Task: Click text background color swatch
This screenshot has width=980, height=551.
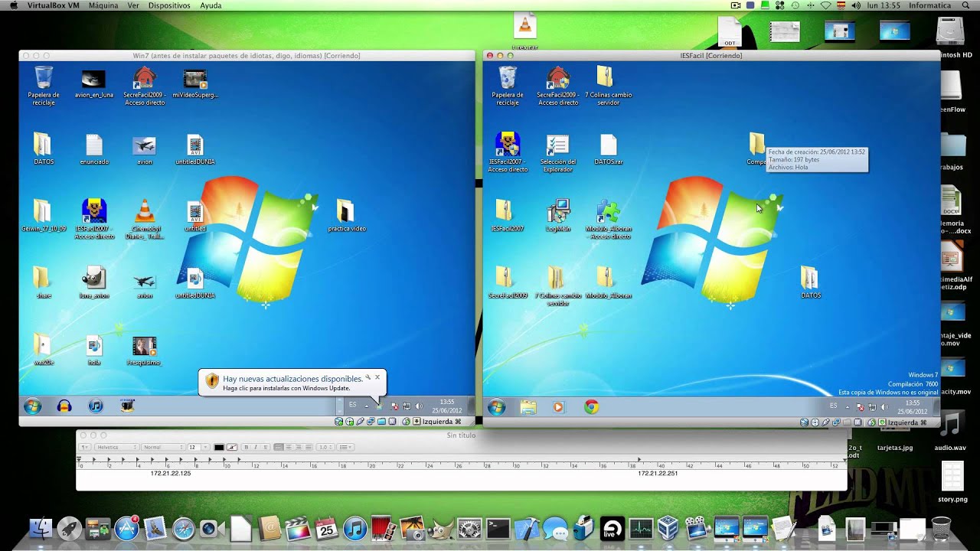Action: pyautogui.click(x=232, y=447)
